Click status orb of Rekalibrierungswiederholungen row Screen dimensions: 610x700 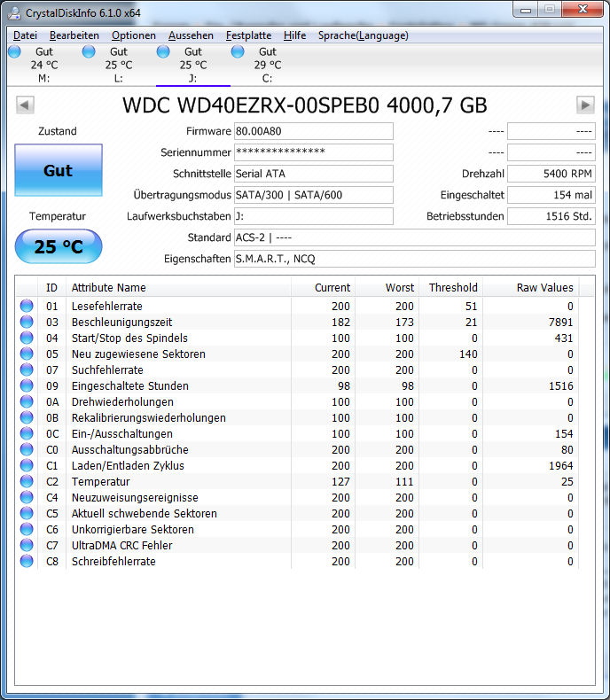(27, 417)
